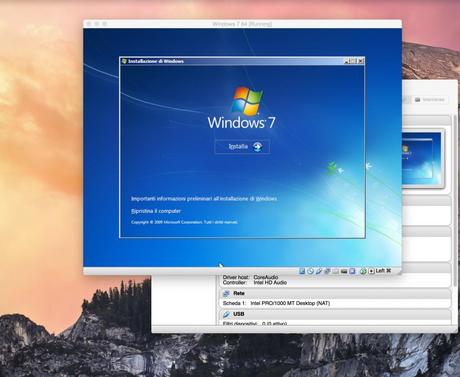
Task: Click the shared folders icon in VM status bar
Action: tap(336, 271)
